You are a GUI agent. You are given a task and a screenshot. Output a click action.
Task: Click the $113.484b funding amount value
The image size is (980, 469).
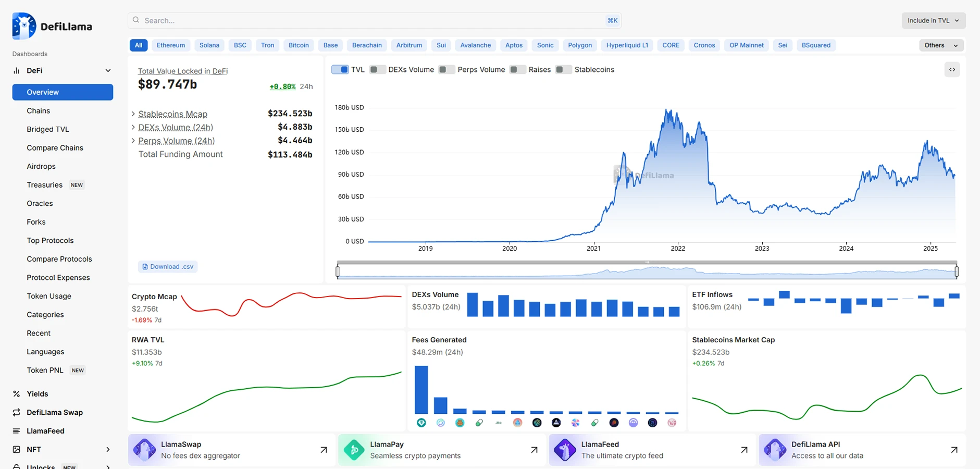(x=290, y=154)
